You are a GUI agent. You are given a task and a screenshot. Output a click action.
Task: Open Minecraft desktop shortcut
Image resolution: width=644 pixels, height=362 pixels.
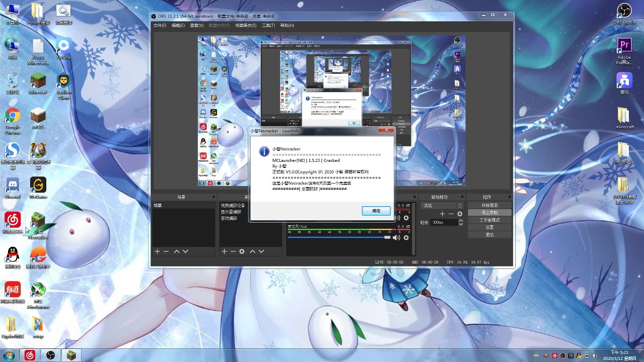point(38,83)
